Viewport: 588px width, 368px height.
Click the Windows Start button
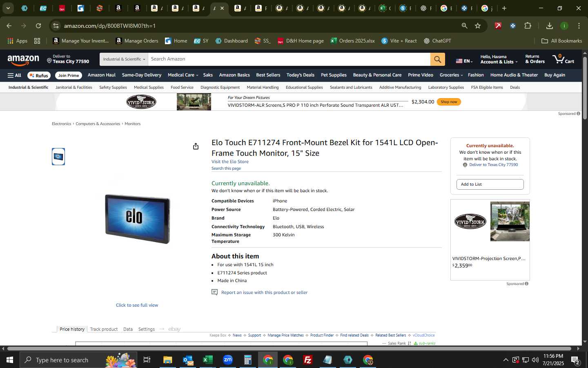[10, 360]
